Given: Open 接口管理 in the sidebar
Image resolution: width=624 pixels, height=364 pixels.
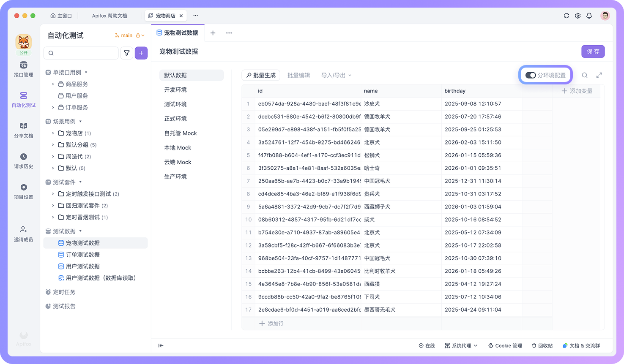Looking at the screenshot, I should (24, 69).
